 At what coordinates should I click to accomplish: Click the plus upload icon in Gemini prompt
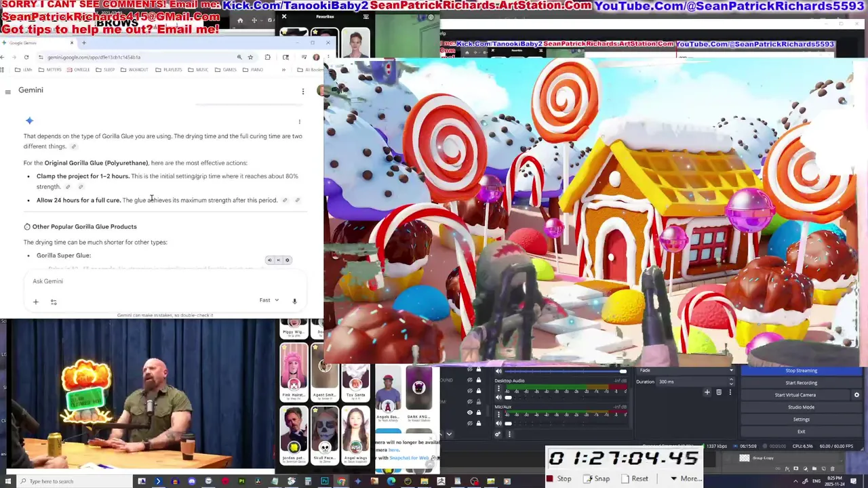point(36,302)
